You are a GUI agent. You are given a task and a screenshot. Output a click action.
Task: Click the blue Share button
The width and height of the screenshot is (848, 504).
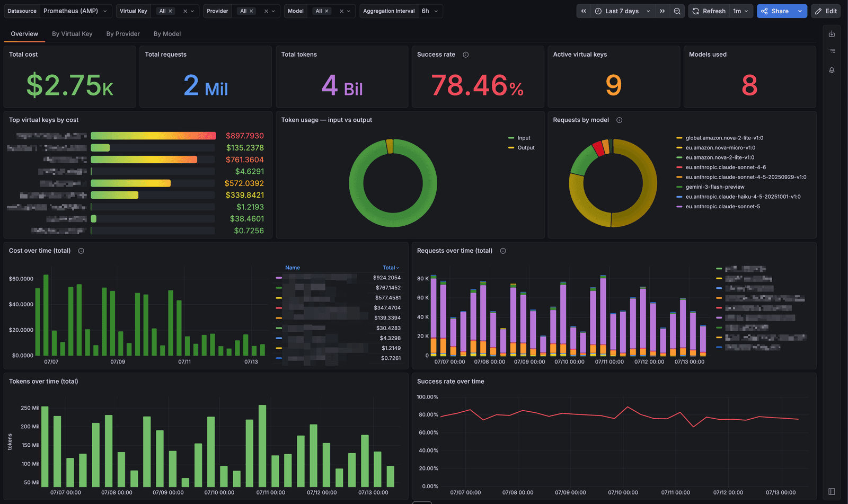point(775,11)
